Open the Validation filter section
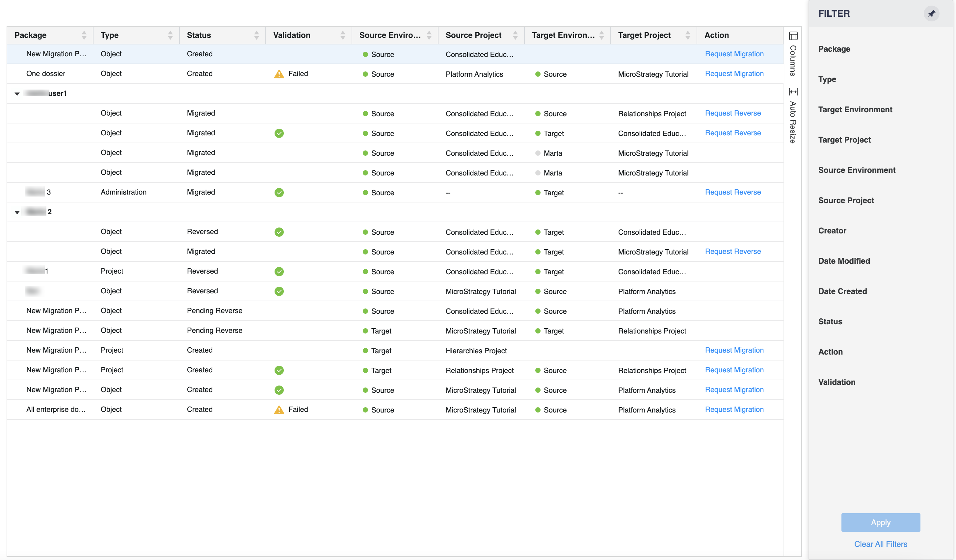The width and height of the screenshot is (956, 560). click(836, 382)
